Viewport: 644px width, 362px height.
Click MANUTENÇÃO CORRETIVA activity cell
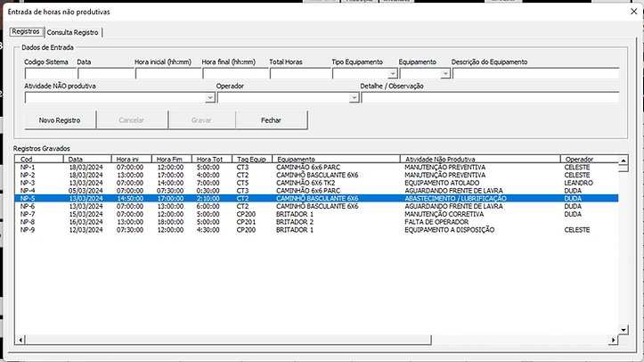point(444,214)
